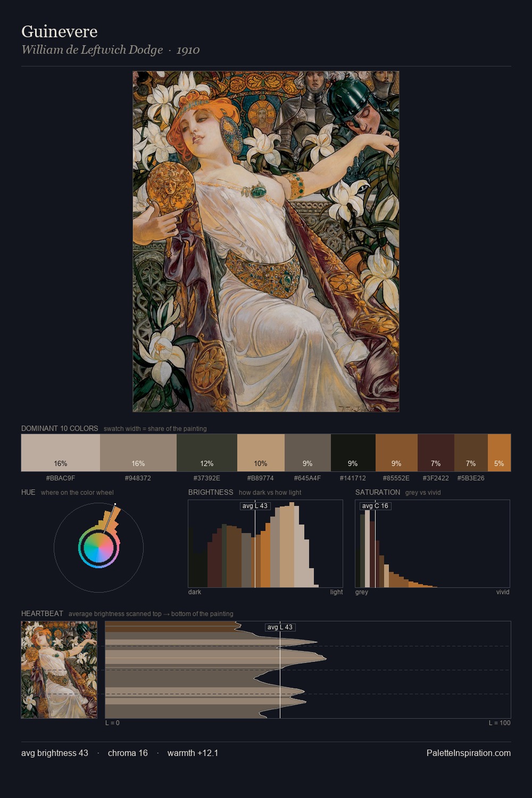Screen dimensions: 532x798
Task: Select the grey-brown #645A4F swatch
Action: point(307,453)
